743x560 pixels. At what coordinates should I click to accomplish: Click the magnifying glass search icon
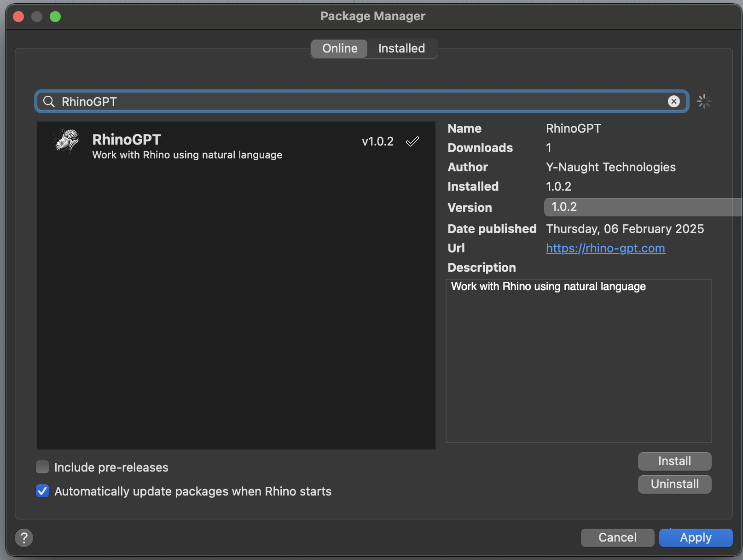49,101
